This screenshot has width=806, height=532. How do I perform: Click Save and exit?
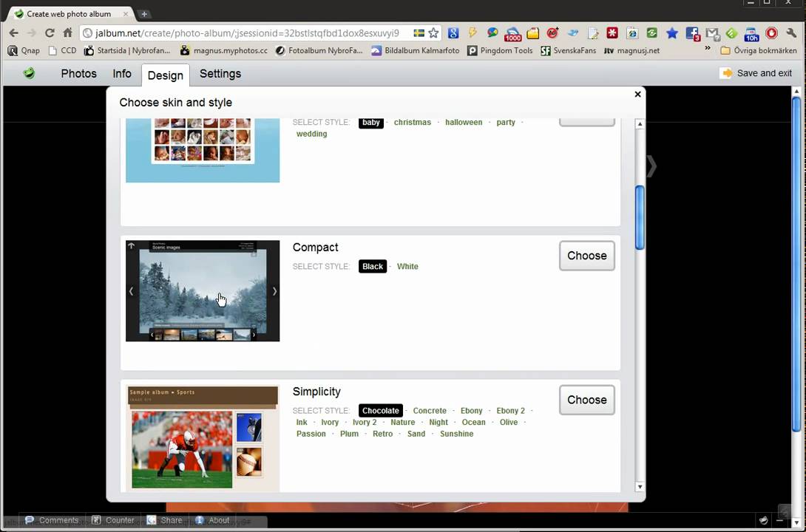click(x=756, y=73)
